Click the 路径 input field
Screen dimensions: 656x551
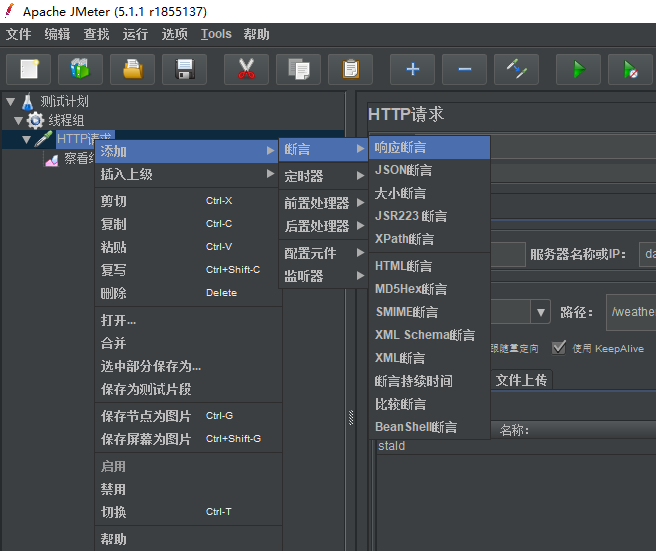[631, 312]
